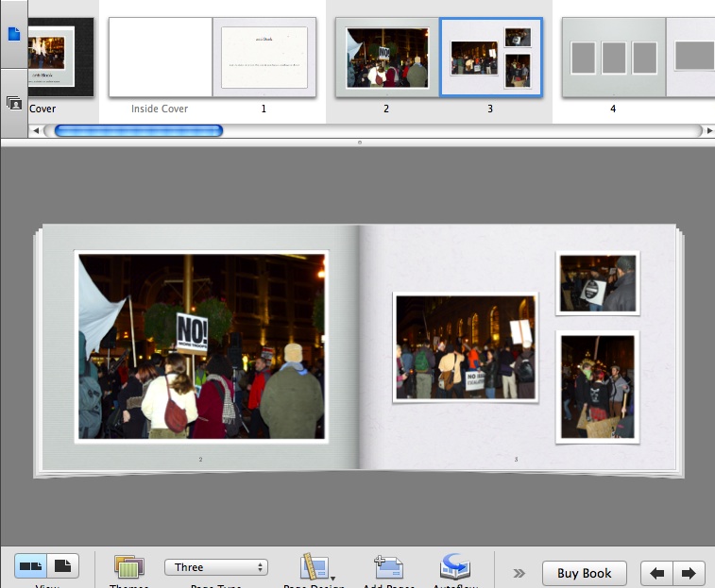This screenshot has height=588, width=715.
Task: Open the Themes chooser
Action: point(129,566)
